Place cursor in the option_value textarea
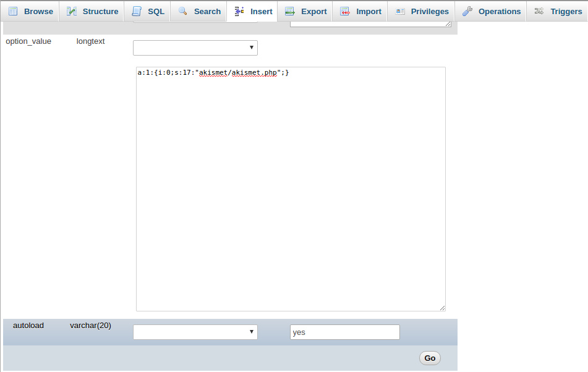This screenshot has height=372, width=588. click(x=291, y=185)
